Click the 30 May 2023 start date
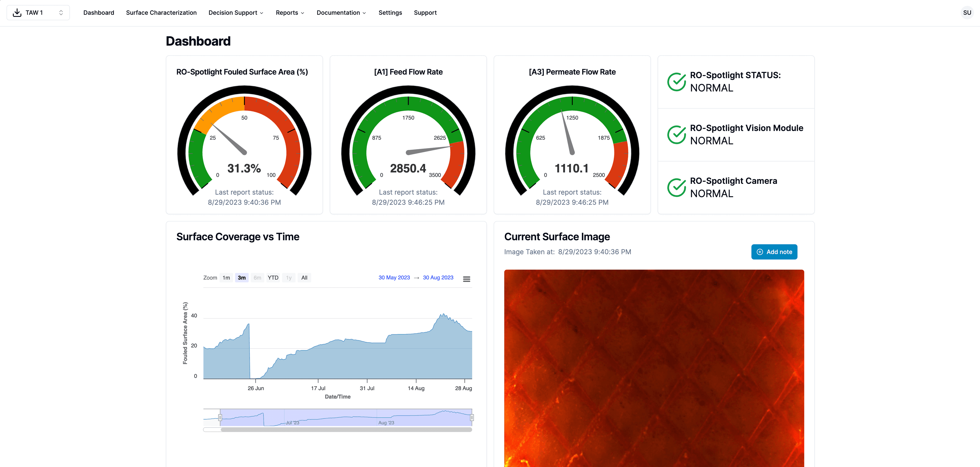Screen dimensions: 980x467 coord(394,278)
